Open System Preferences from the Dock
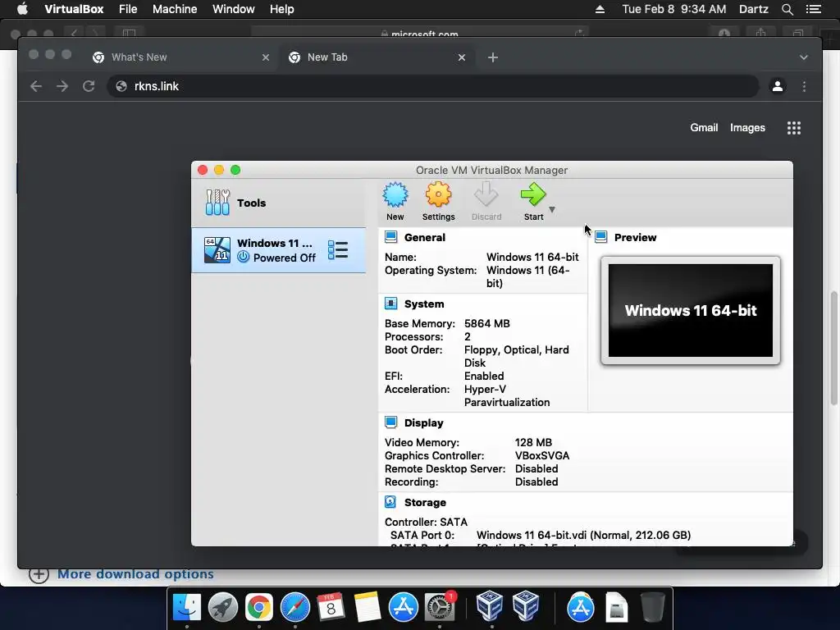This screenshot has height=630, width=840. pyautogui.click(x=440, y=608)
